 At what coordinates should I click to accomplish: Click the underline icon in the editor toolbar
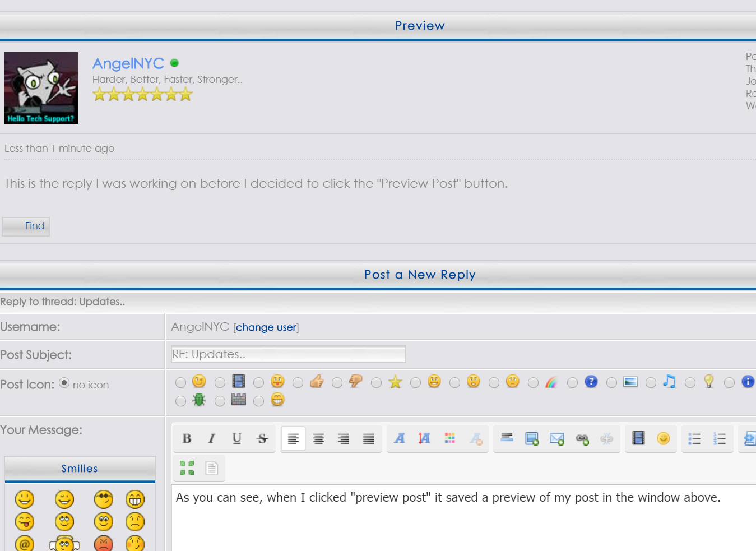click(x=236, y=438)
